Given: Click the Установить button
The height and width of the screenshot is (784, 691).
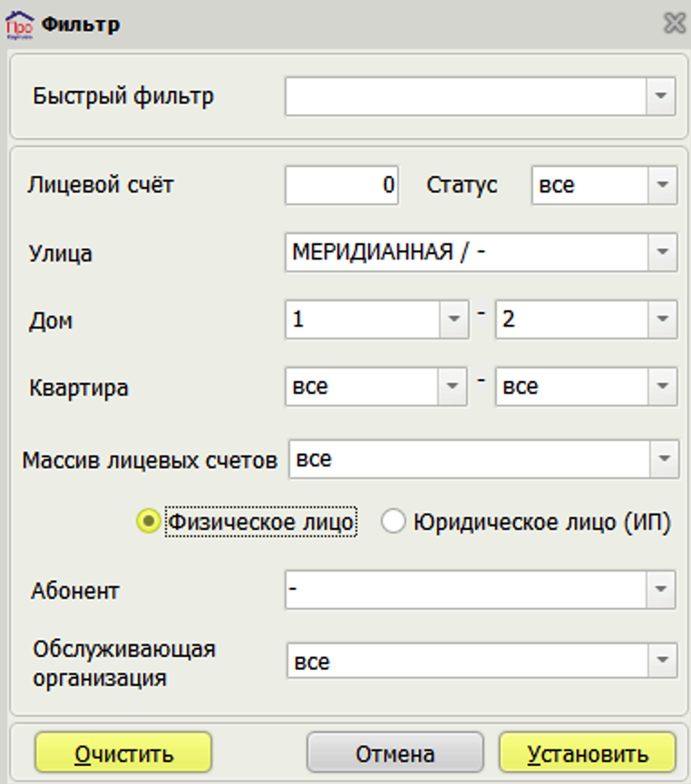Looking at the screenshot, I should click(588, 753).
